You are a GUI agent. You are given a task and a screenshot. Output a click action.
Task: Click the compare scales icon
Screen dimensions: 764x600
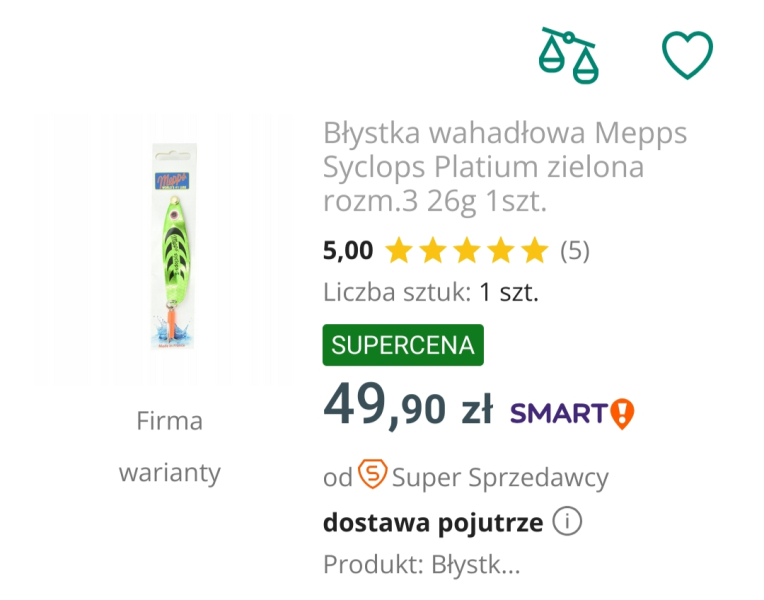pyautogui.click(x=567, y=55)
